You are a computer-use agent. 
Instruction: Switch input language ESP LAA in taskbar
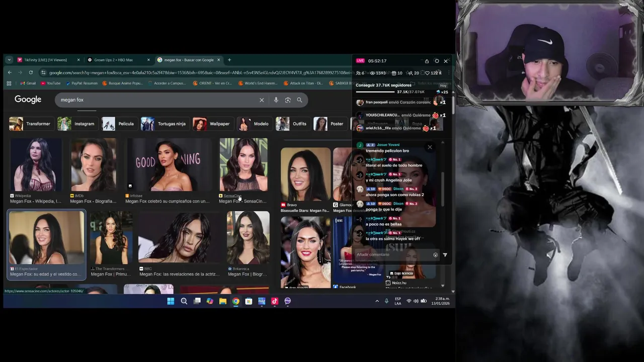pyautogui.click(x=398, y=301)
